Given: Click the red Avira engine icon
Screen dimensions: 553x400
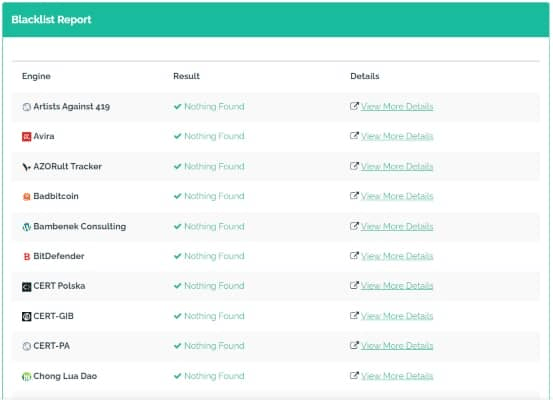Looking at the screenshot, I should [26, 137].
